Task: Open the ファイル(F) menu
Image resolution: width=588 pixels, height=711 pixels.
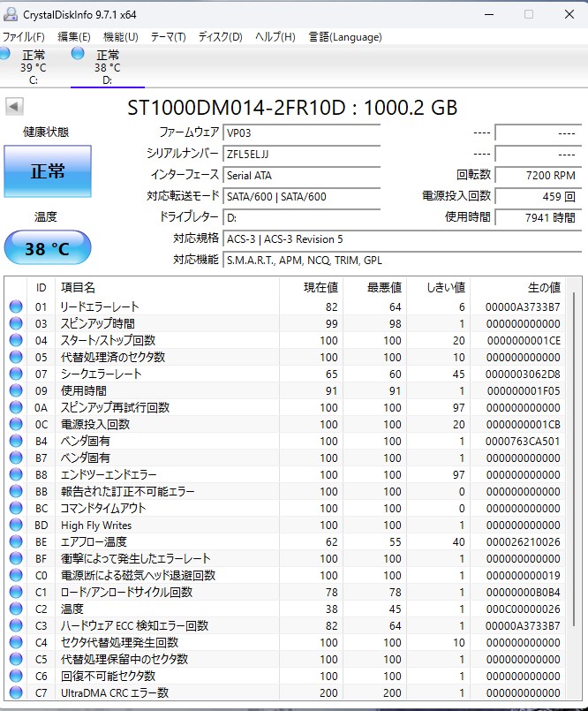Action: pos(24,37)
